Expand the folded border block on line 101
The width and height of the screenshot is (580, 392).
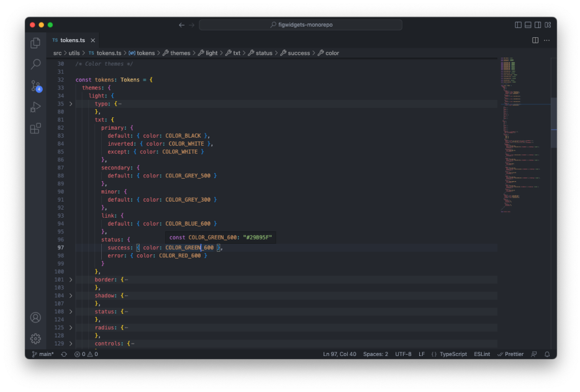pyautogui.click(x=71, y=280)
